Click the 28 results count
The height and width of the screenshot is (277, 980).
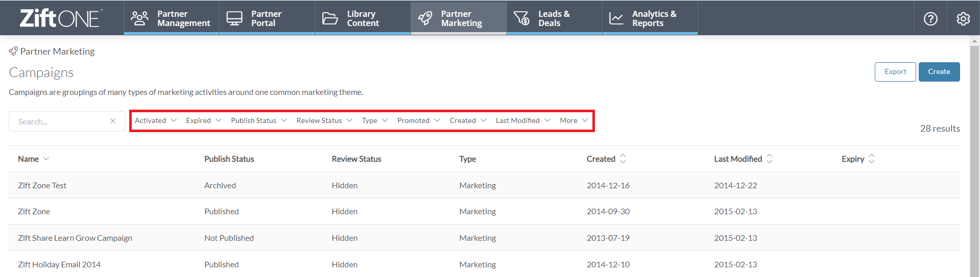(x=940, y=129)
